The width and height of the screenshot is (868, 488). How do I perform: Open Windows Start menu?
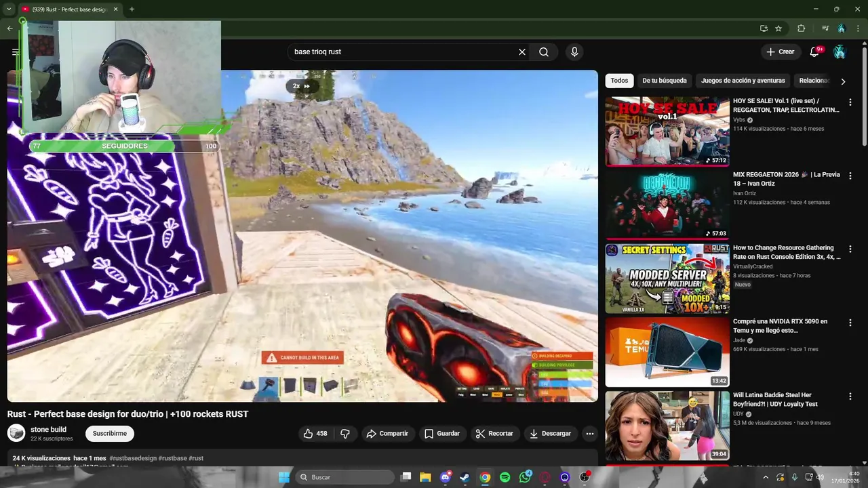(x=284, y=477)
